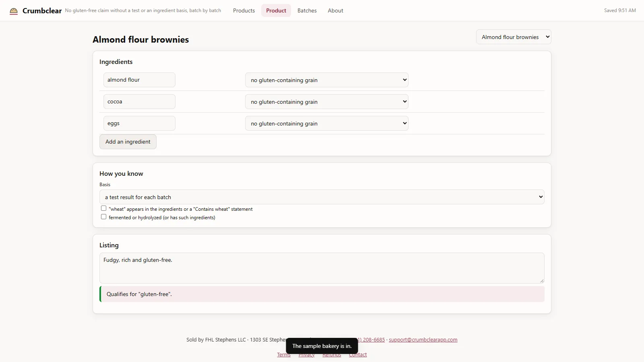Screen dimensions: 644x362
Task: Open grain dropdown for cocoa
Action: (327, 101)
